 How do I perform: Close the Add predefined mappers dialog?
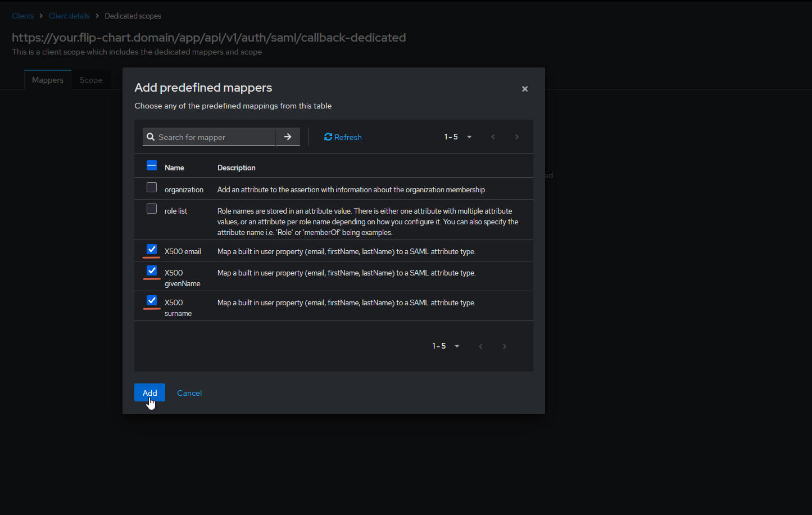pos(525,89)
